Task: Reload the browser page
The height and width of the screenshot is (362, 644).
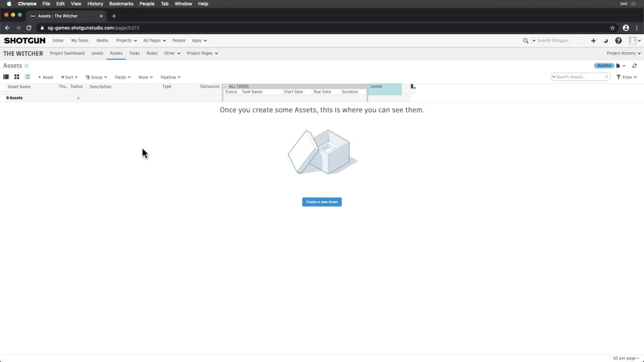Action: pos(29,28)
